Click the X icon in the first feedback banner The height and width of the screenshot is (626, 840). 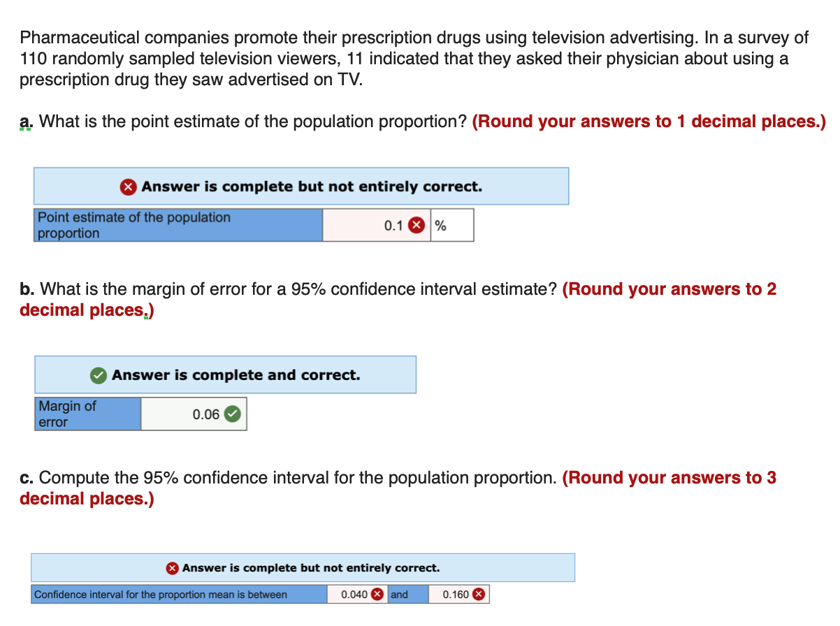(x=127, y=186)
